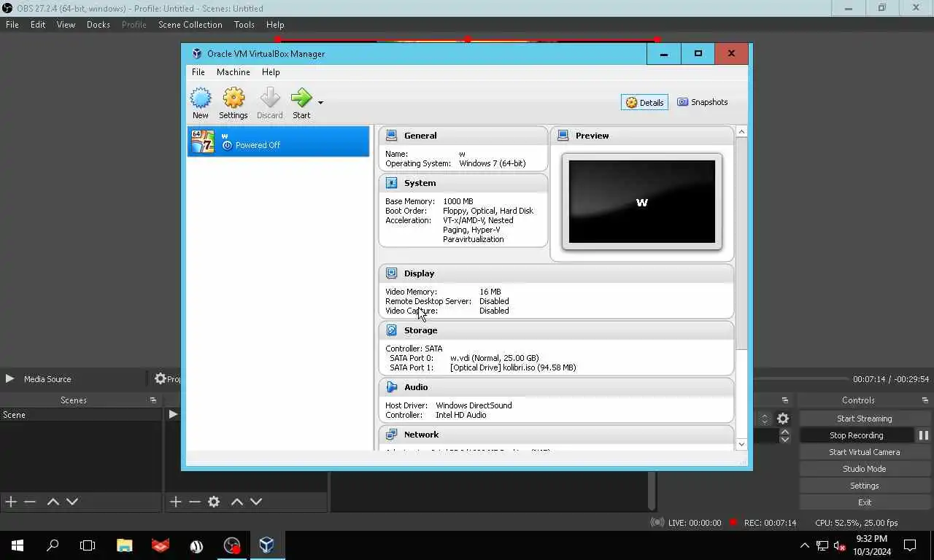Open OBS Scene Collection menu
Image resolution: width=934 pixels, height=560 pixels.
click(x=190, y=25)
